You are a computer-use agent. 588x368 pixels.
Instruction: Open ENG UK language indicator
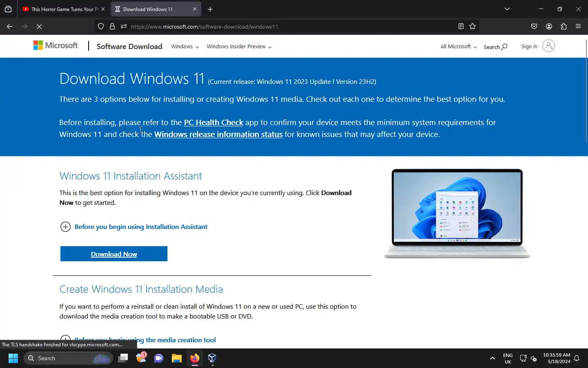pyautogui.click(x=508, y=359)
